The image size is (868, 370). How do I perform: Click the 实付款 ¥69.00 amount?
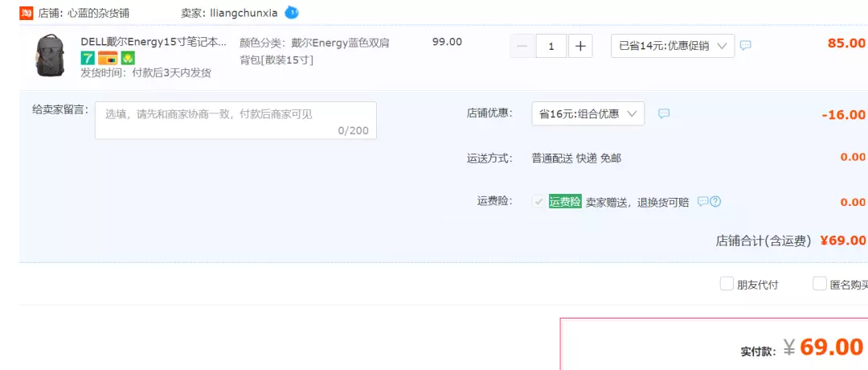(x=823, y=347)
